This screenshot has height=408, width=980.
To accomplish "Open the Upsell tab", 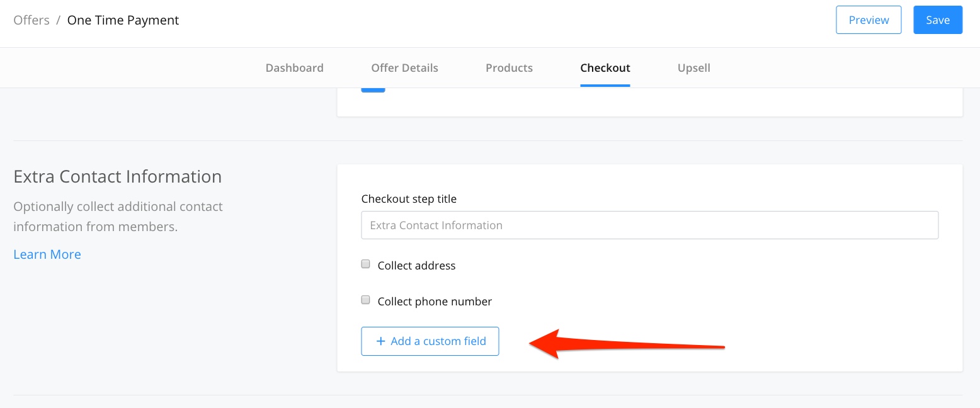I will 694,68.
